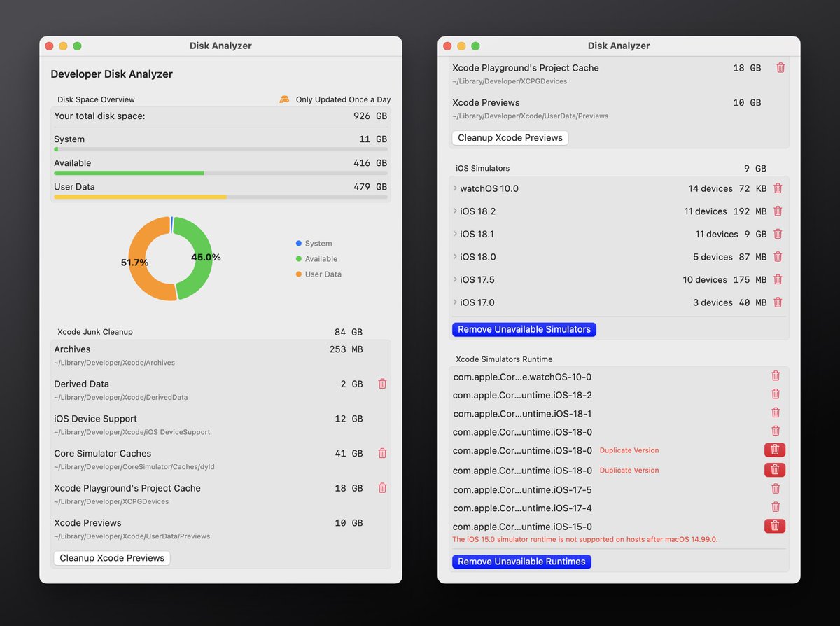Click the total disk space value 926 GB
The height and width of the screenshot is (626, 840).
pos(370,116)
